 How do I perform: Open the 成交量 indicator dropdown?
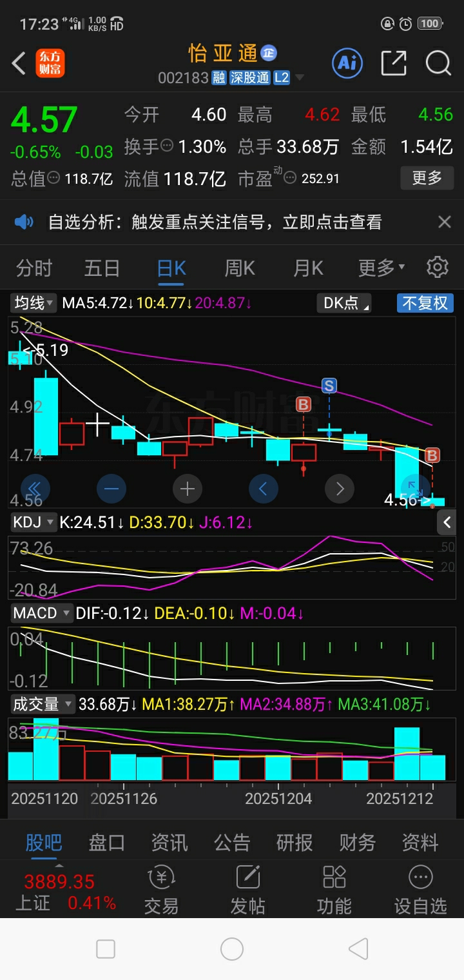click(43, 704)
